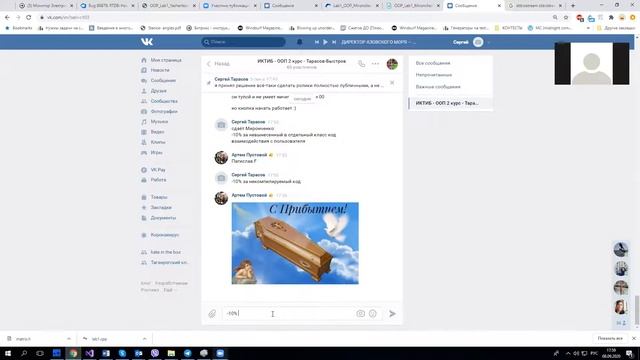Open the top contact avatar in the right-edge quick-chat strip
The image size is (640, 360).
point(621,249)
